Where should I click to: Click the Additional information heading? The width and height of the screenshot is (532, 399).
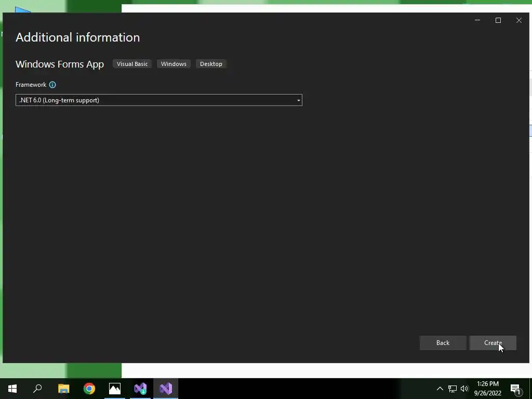coord(78,37)
